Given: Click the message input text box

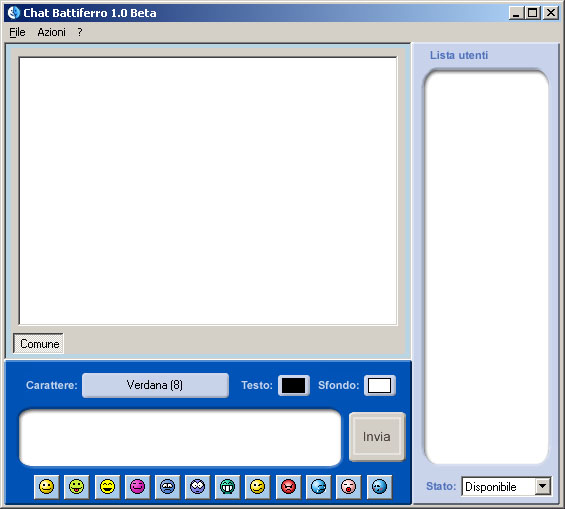Looking at the screenshot, I should point(180,437).
